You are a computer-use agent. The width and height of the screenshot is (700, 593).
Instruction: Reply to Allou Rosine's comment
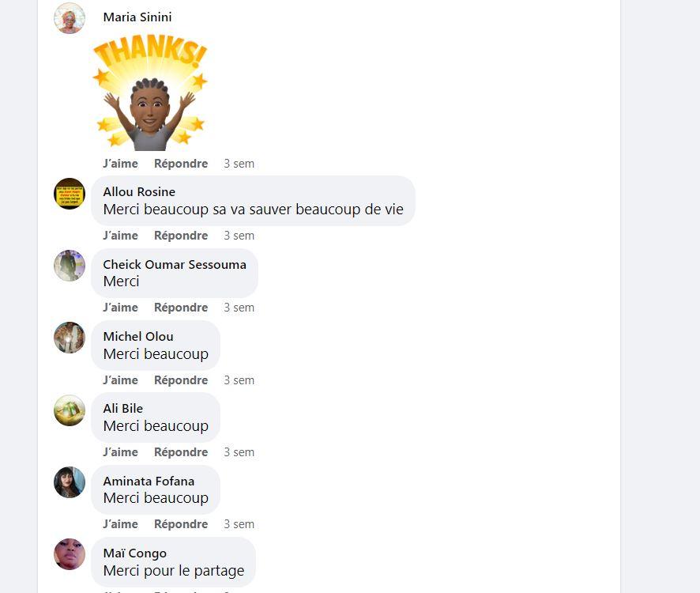tap(181, 236)
